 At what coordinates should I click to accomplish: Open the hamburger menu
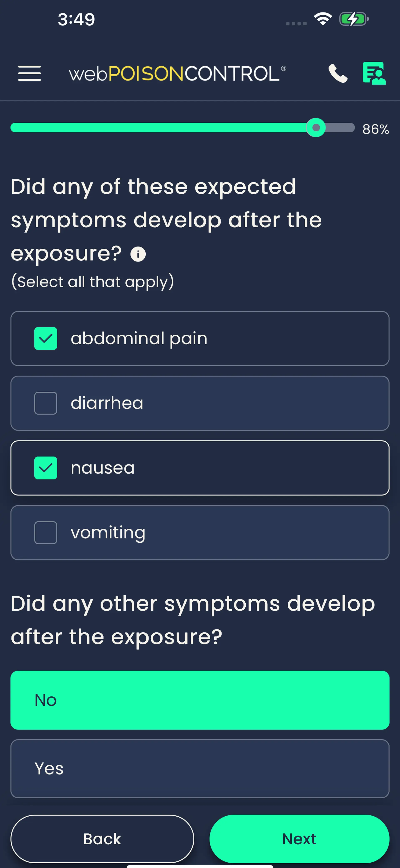click(x=30, y=73)
